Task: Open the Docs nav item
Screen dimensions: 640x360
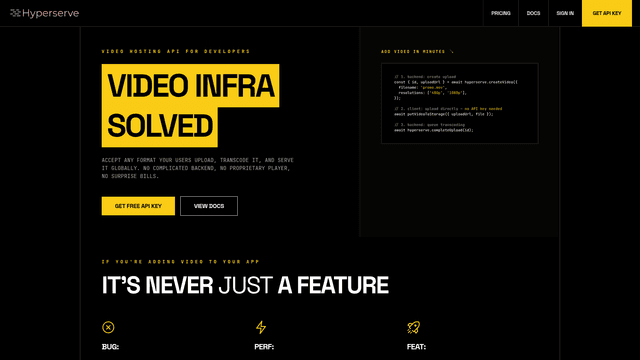Action: (533, 13)
